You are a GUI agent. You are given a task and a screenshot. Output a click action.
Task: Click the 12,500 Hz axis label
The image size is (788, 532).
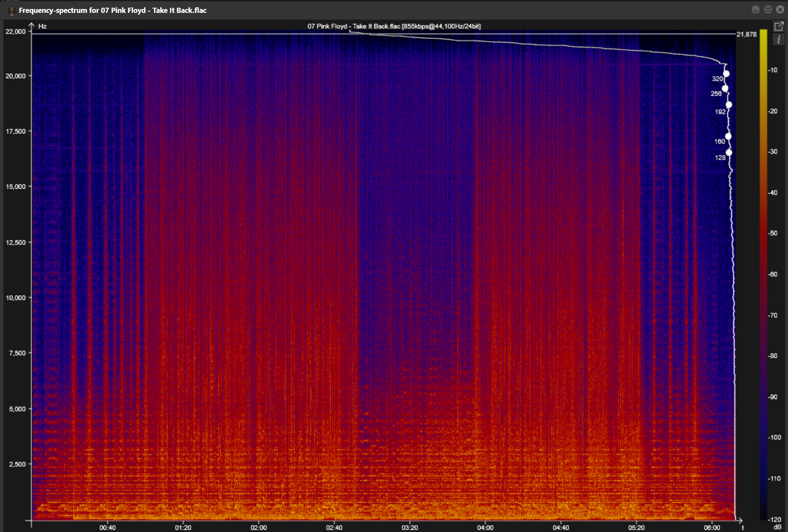tap(15, 242)
